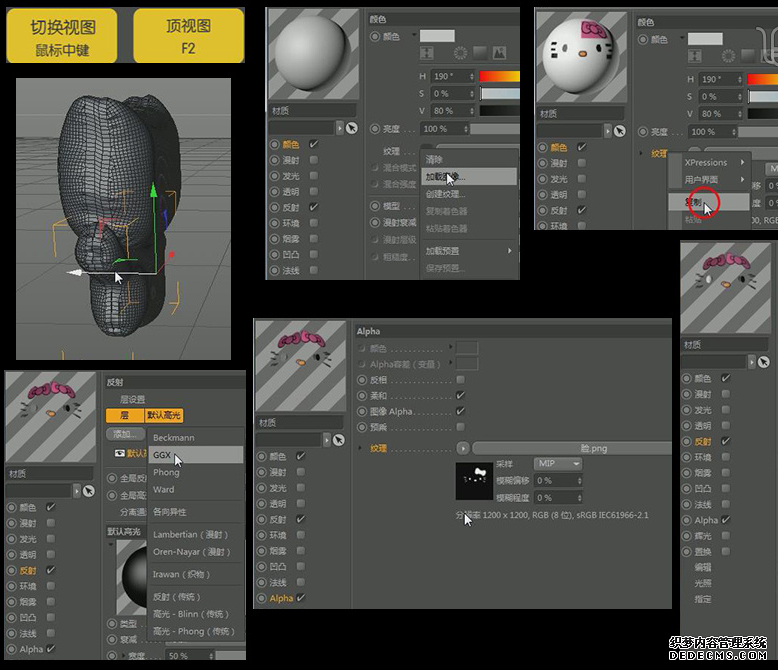Screen dimensions: 778x670
Task: Collapse the 默认高光 preview triangle
Action: point(111,544)
